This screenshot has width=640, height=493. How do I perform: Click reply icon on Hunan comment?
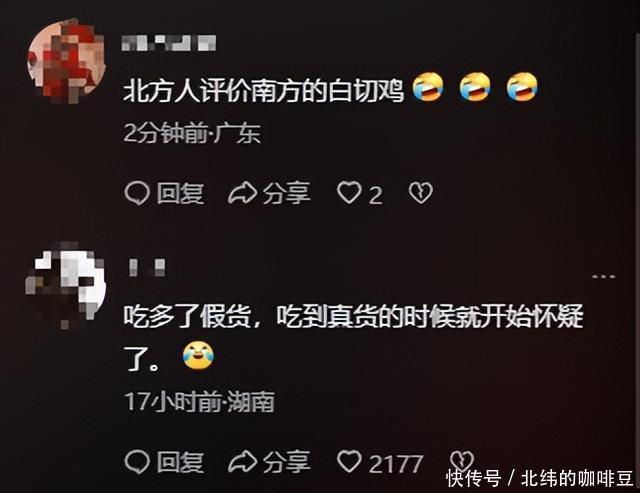pos(136,462)
